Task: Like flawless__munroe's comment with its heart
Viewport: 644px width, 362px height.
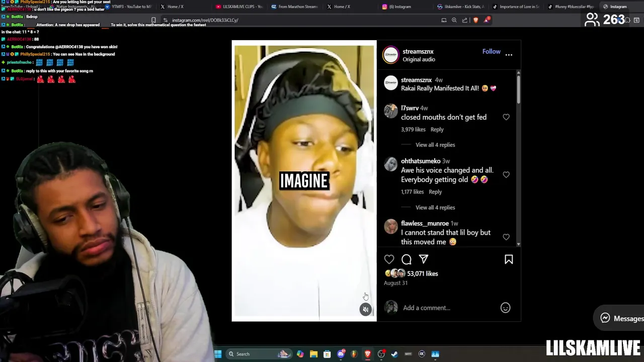Action: [x=506, y=237]
